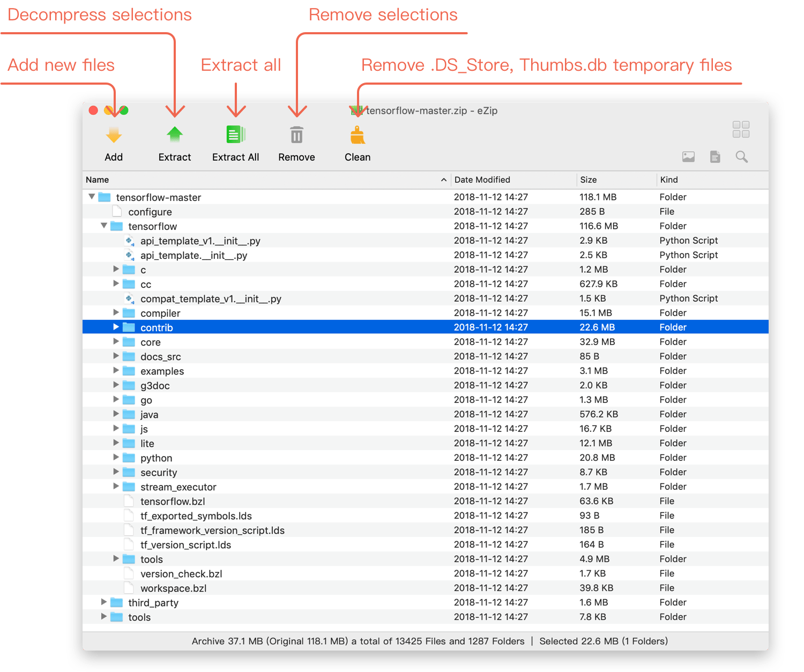Click the python folder icon

[x=129, y=458]
